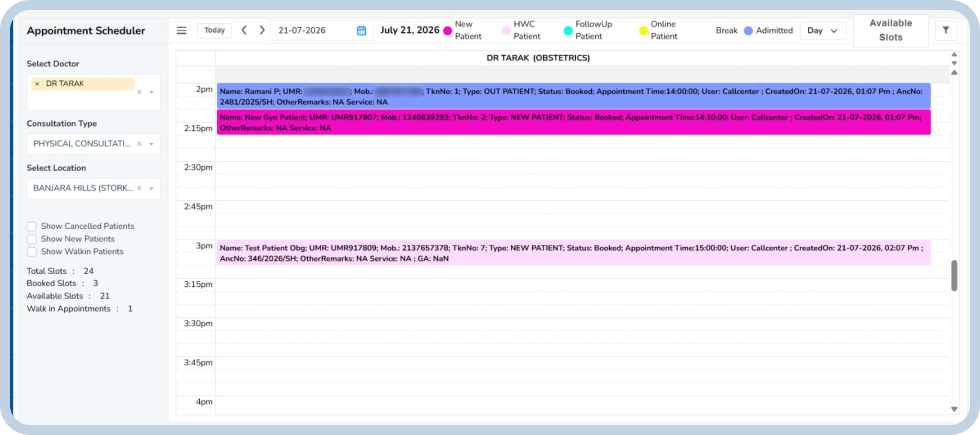Click the 3:45pm time slot label
Image resolution: width=980 pixels, height=435 pixels.
(x=198, y=362)
